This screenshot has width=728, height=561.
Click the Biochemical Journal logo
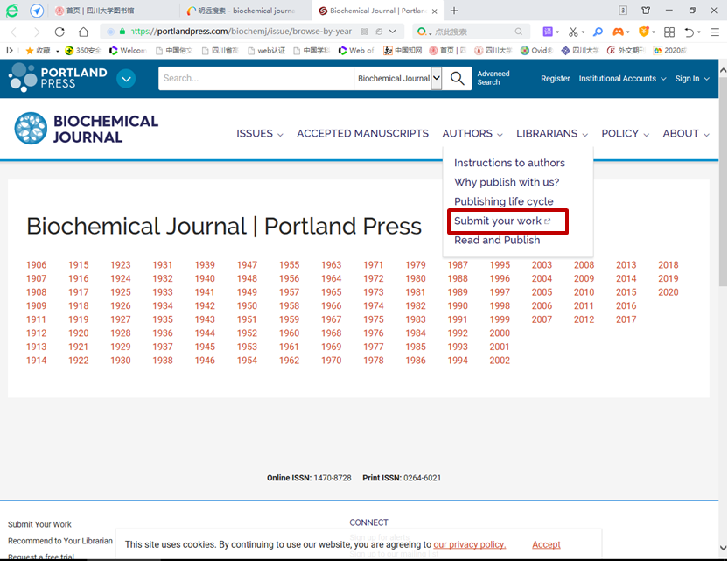(87, 129)
